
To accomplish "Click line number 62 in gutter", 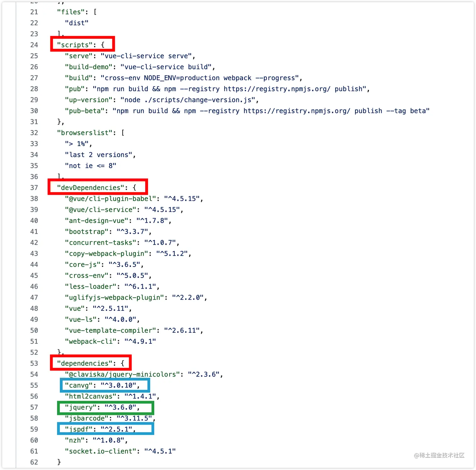I will 34,462.
